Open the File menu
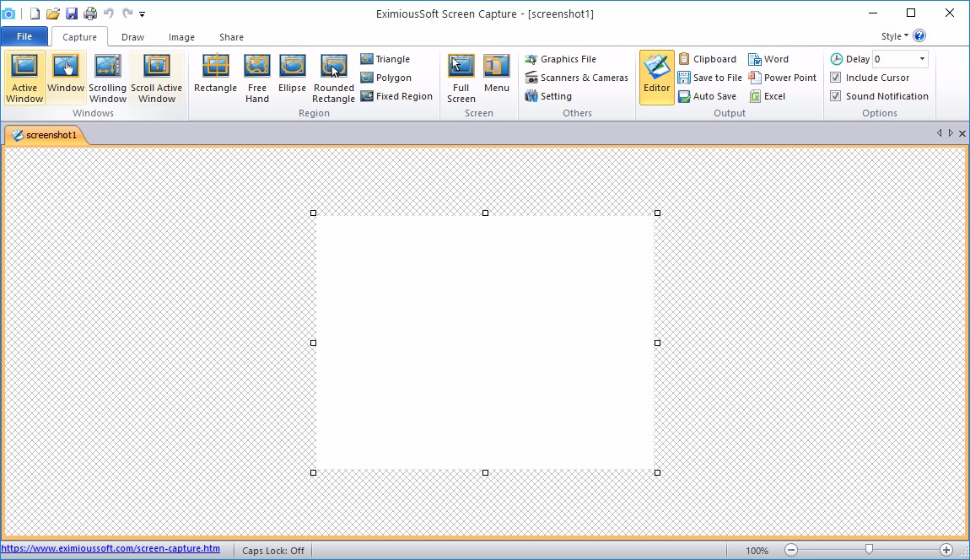Viewport: 970px width, 560px height. click(24, 36)
